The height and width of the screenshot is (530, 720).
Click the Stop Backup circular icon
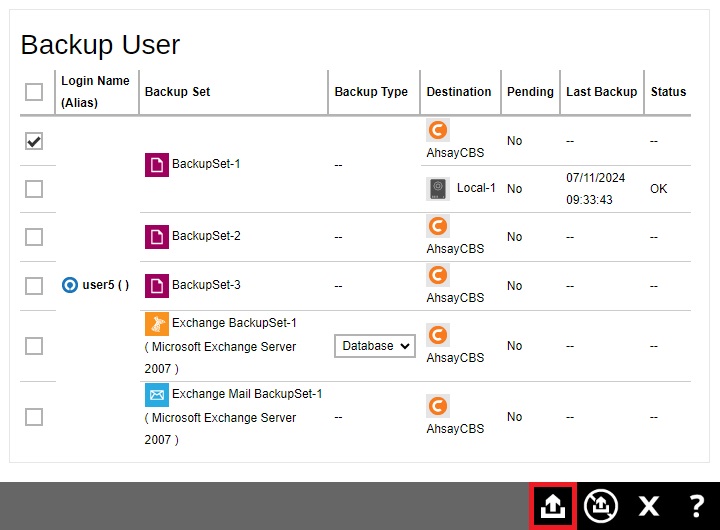(601, 506)
